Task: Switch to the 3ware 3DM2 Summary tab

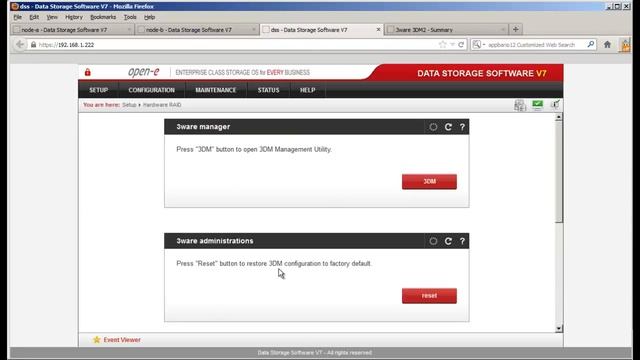Action: (446, 30)
